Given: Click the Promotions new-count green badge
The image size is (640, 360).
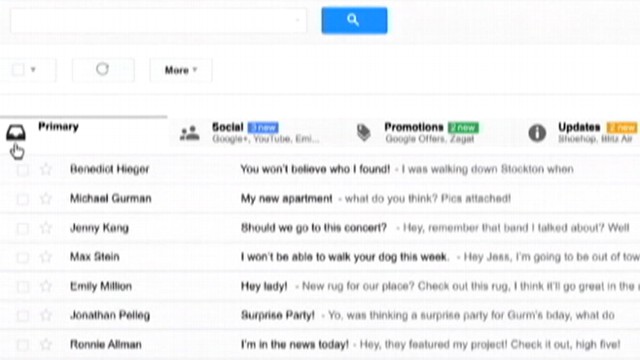Looking at the screenshot, I should tap(463, 127).
